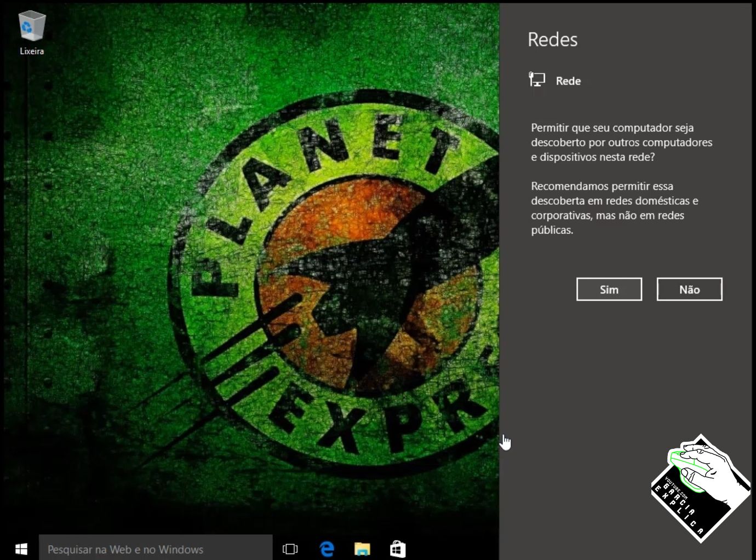Open the Windows Store taskbar icon

point(398,549)
